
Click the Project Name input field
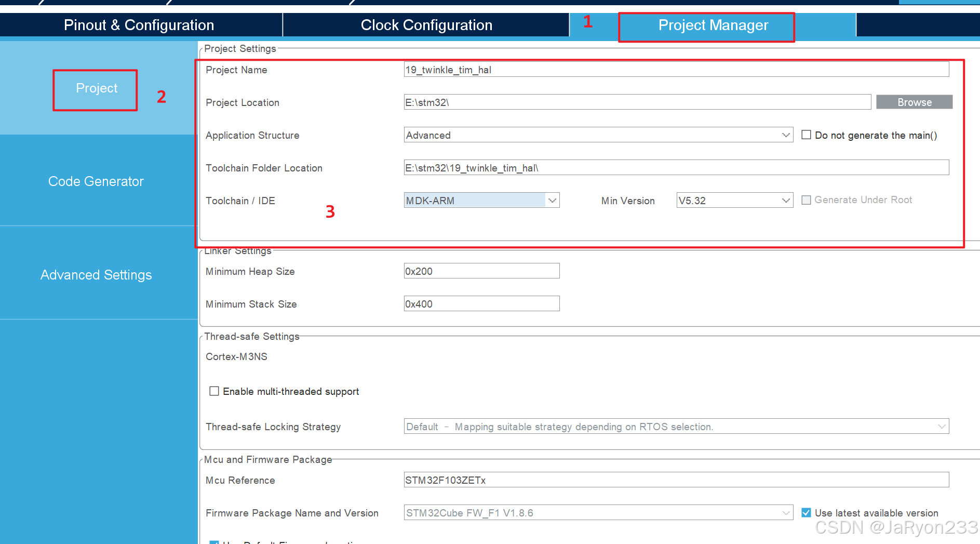coord(676,70)
